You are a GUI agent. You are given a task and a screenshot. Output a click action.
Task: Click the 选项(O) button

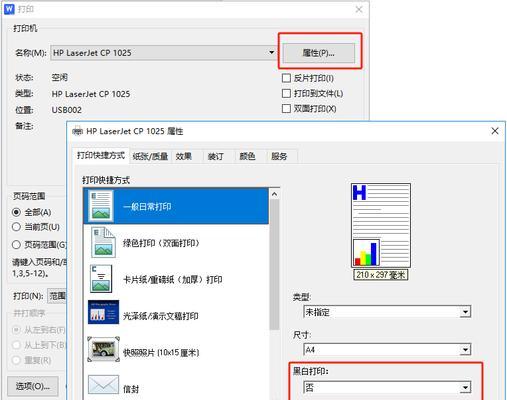click(x=33, y=386)
